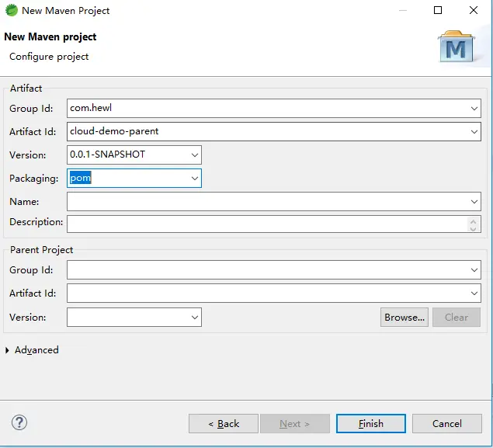The height and width of the screenshot is (448, 493).
Task: Expand the Advanced section
Action: [7, 350]
